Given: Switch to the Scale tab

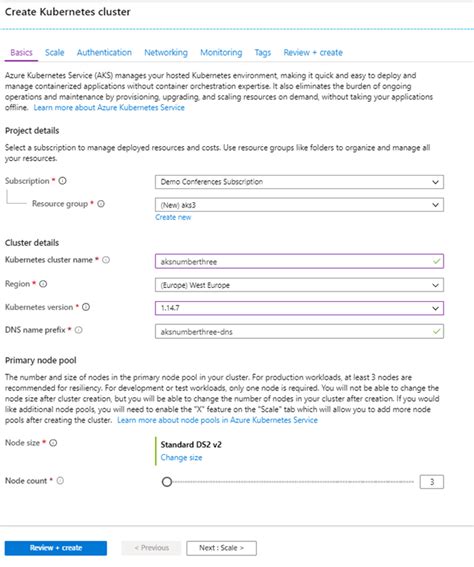Looking at the screenshot, I should 55,52.
